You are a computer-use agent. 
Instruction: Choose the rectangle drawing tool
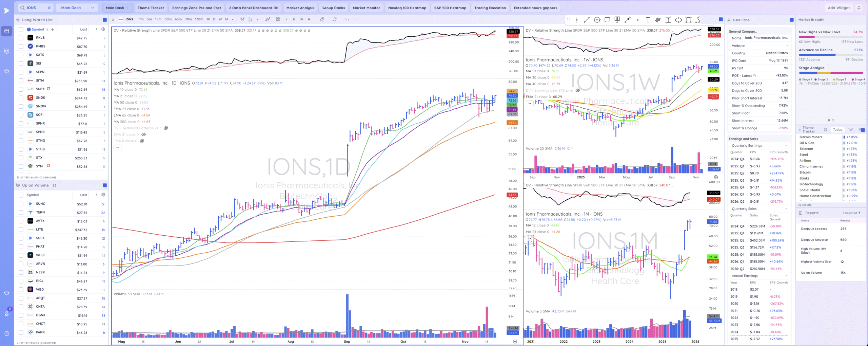click(x=688, y=20)
